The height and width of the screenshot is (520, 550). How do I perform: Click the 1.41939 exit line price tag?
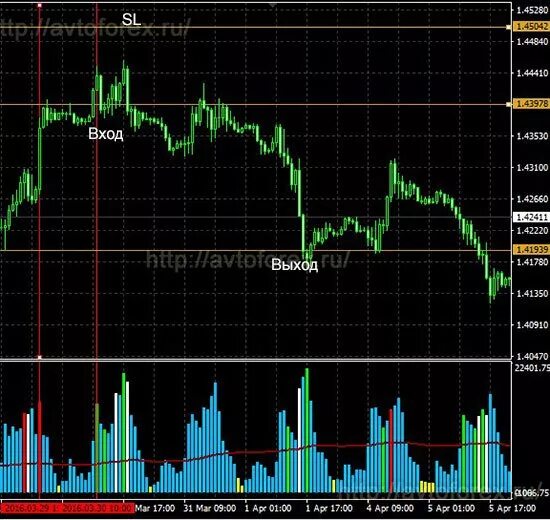point(531,249)
